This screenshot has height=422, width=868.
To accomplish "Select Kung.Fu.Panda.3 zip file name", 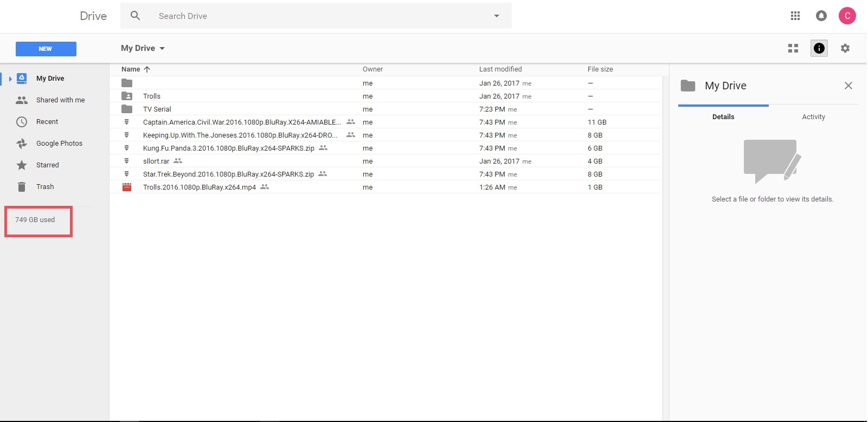I will click(x=229, y=148).
